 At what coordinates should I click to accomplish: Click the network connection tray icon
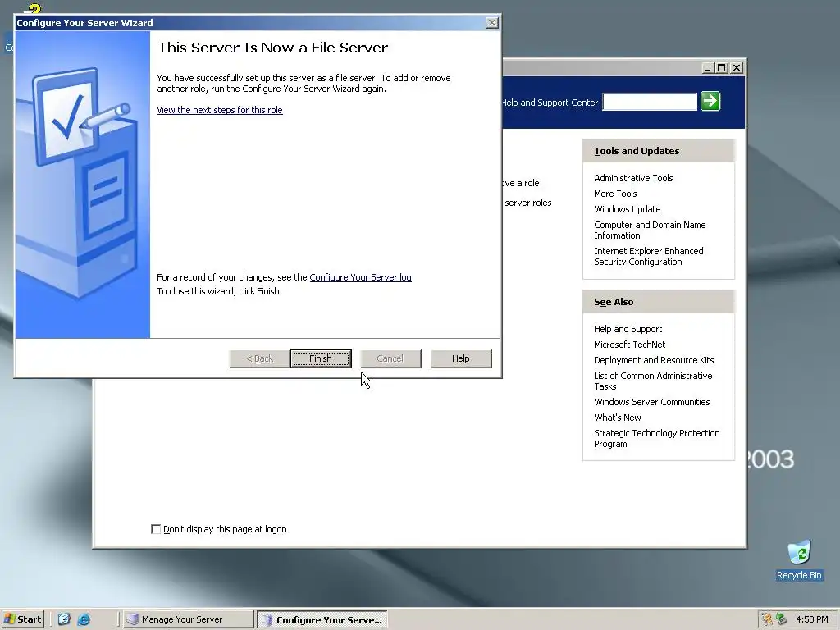[782, 619]
